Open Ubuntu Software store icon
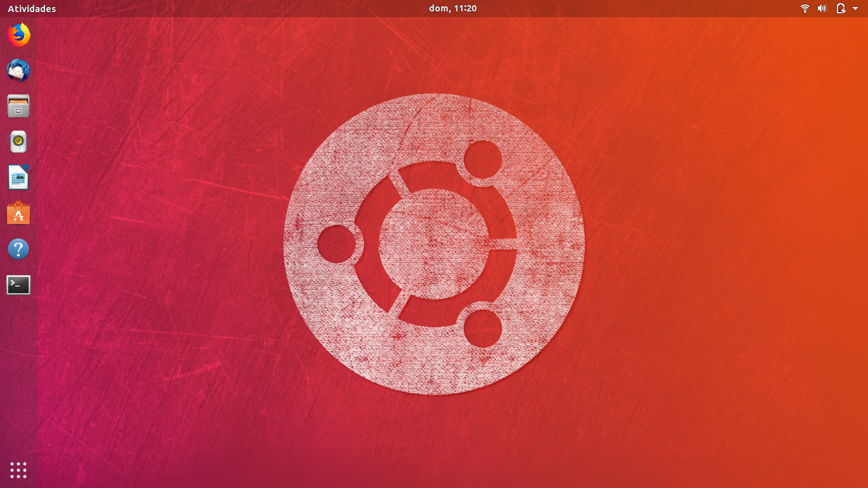Image resolution: width=868 pixels, height=488 pixels. tap(18, 213)
